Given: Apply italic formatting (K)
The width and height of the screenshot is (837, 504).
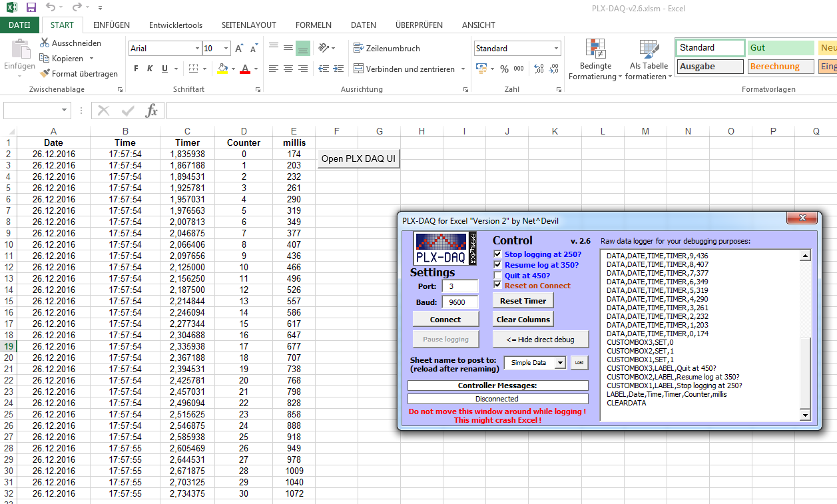Looking at the screenshot, I should coord(150,69).
